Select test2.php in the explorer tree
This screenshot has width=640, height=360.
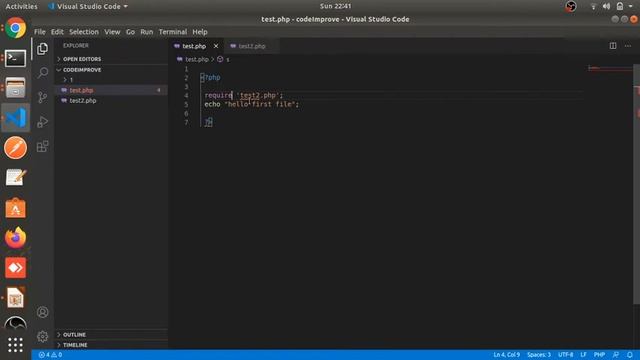coord(111,100)
